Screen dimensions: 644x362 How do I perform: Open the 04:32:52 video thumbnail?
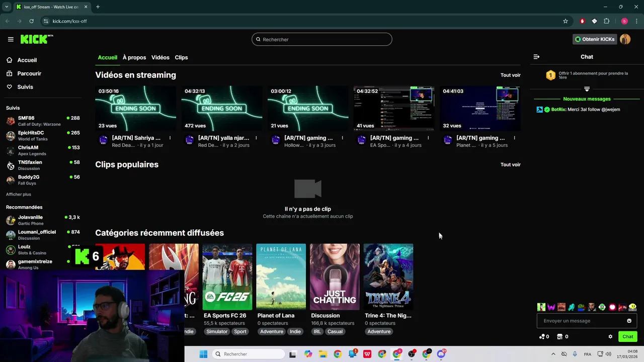click(394, 108)
